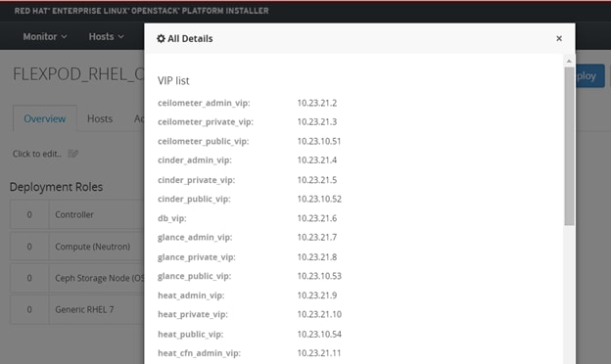Click the db_vip label

coord(172,218)
